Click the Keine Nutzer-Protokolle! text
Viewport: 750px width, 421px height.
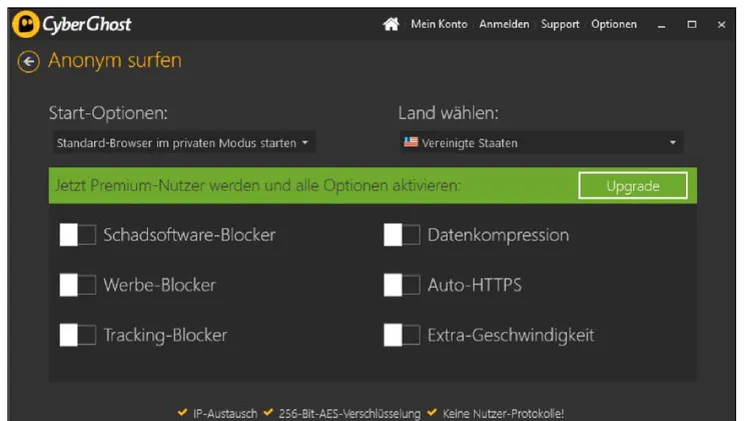[x=503, y=413]
